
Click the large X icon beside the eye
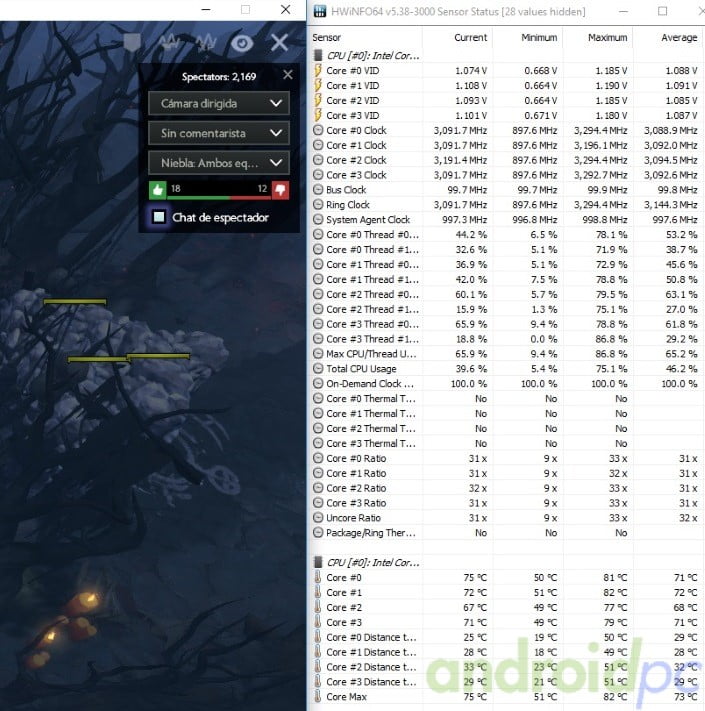coord(279,43)
